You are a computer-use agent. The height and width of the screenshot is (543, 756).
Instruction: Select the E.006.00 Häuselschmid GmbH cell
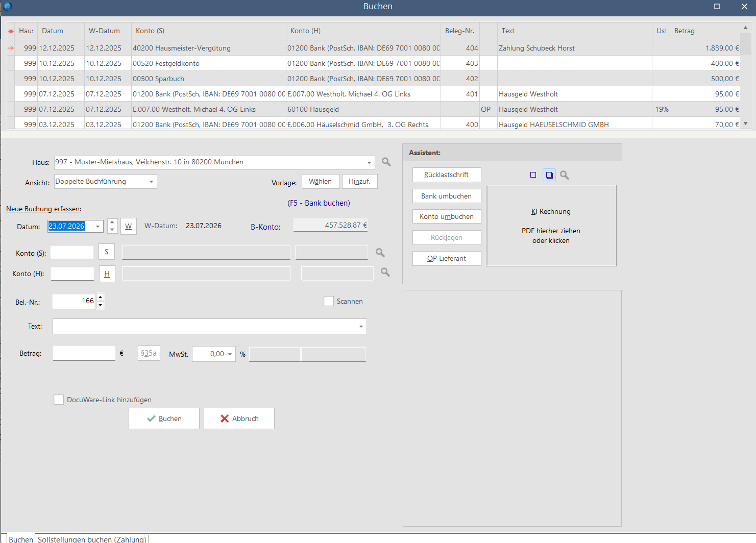coord(363,124)
